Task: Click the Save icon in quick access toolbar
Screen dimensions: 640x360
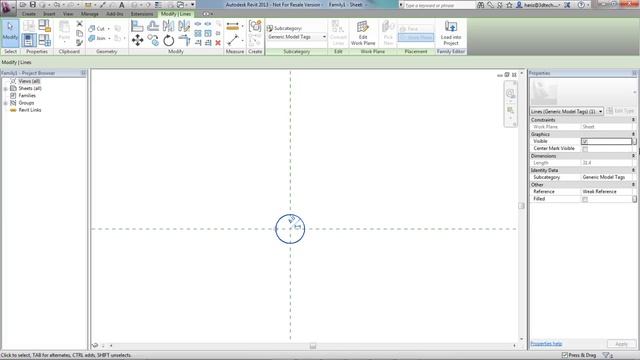Action: tap(32, 5)
